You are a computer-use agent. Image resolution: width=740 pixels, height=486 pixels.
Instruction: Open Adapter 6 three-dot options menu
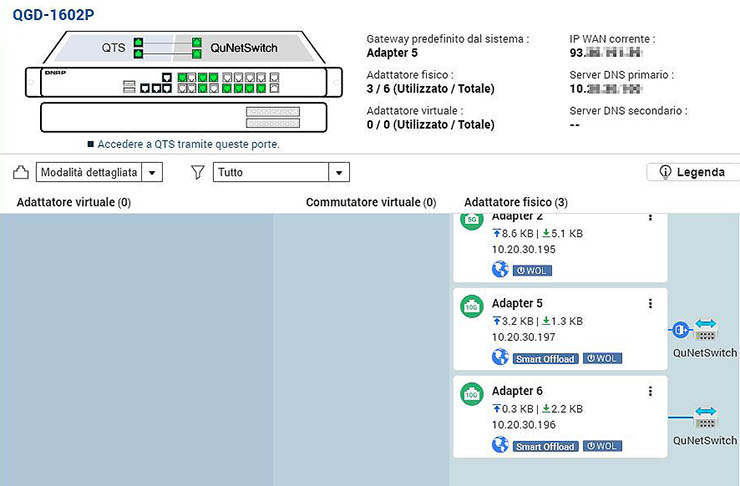[x=650, y=391]
